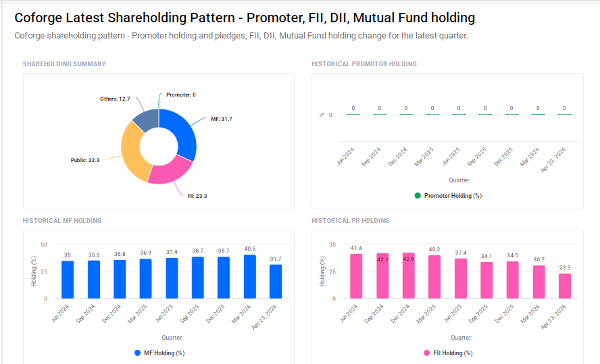Click the pink FII Holding legend dot
This screenshot has width=600, height=364.
click(426, 353)
